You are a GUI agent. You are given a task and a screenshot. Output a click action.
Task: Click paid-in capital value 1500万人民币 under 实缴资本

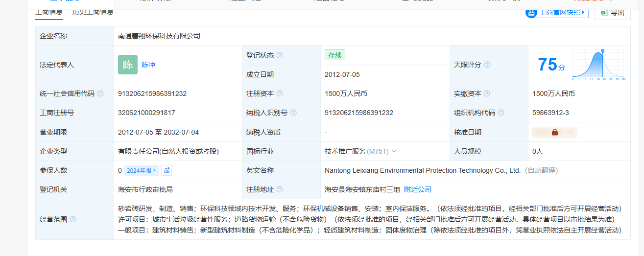click(x=554, y=93)
